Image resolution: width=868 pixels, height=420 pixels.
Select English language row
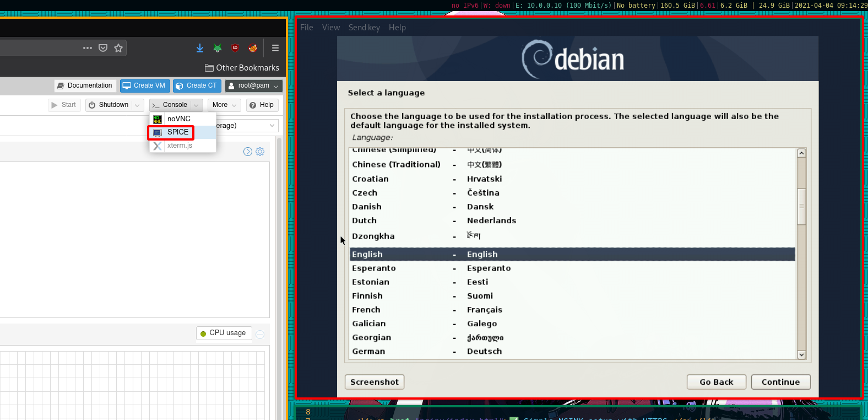click(572, 254)
